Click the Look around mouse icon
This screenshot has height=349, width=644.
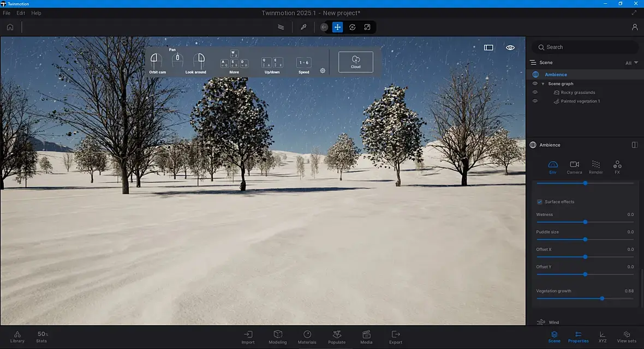(x=200, y=61)
